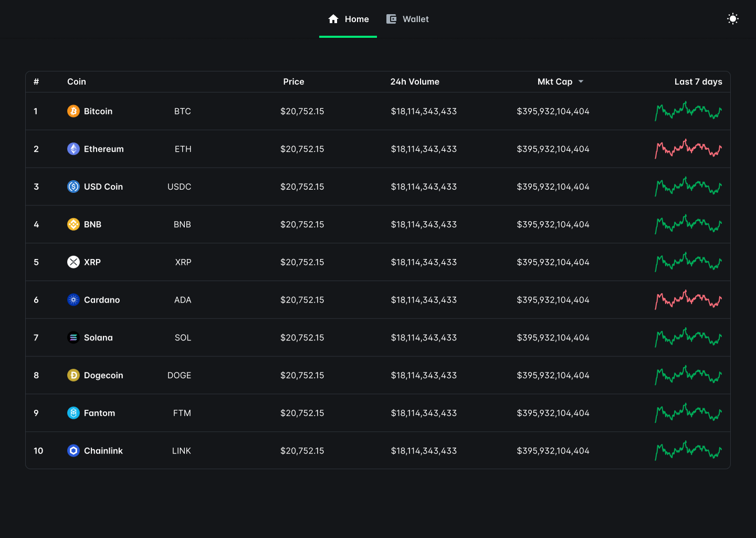Open Solana's 7-day sparkline chart
756x538 pixels.
tap(688, 337)
